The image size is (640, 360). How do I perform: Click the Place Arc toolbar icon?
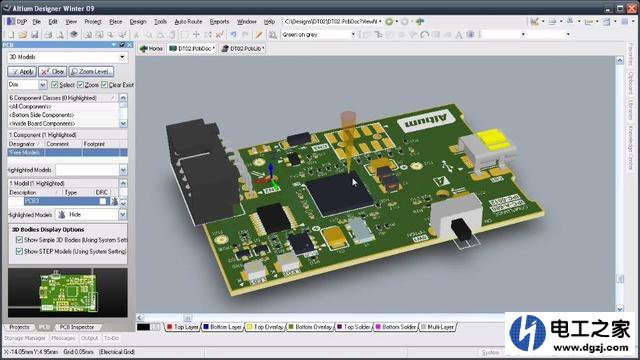424,35
